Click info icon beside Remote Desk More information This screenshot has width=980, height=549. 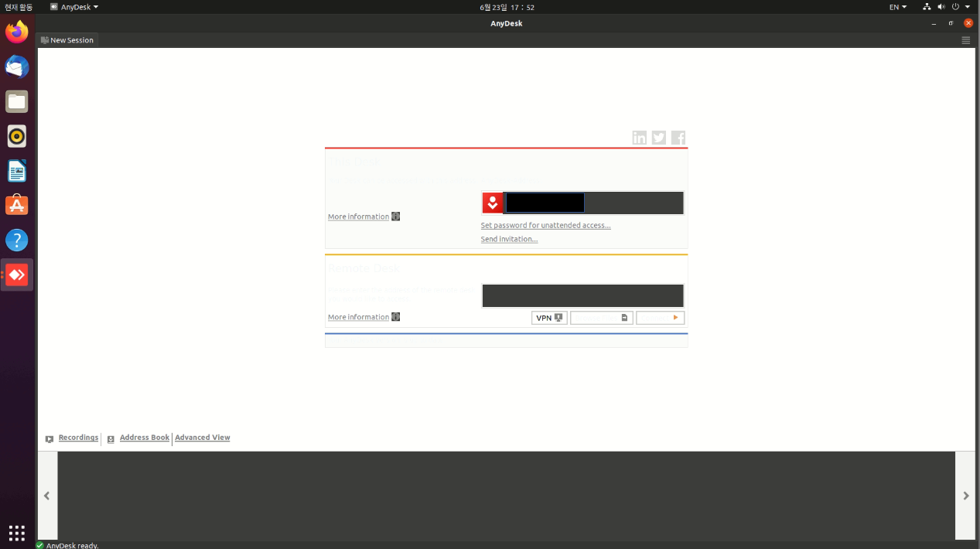click(396, 317)
